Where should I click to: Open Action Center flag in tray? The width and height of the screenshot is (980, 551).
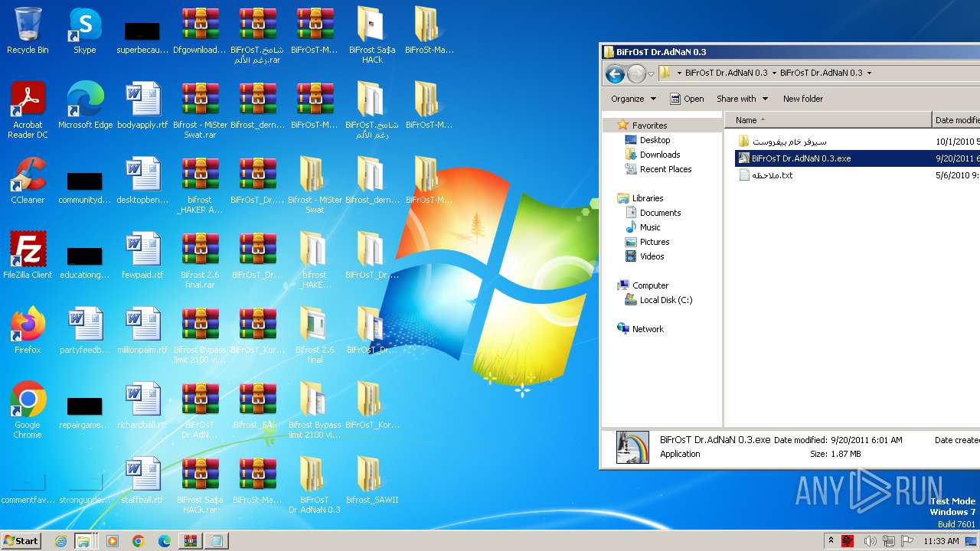coord(909,541)
